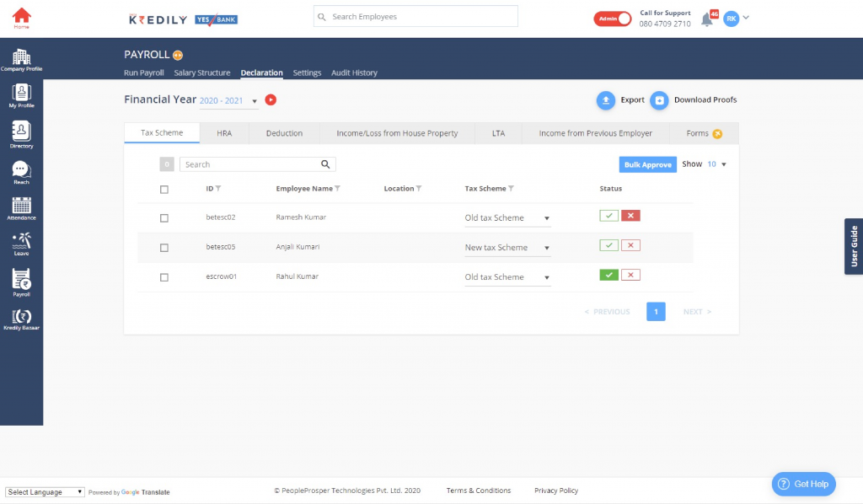Screen dimensions: 863x504
Task: Click the Search Employees field
Action: [415, 17]
